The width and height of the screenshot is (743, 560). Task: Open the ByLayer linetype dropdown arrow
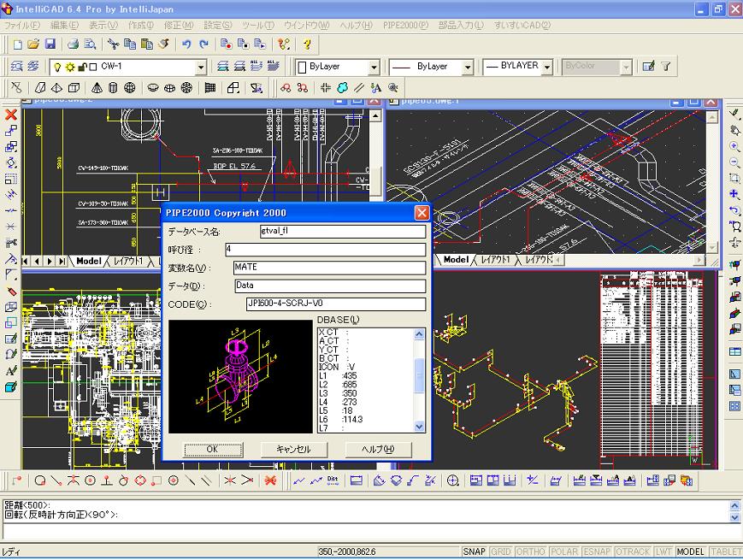tap(468, 68)
